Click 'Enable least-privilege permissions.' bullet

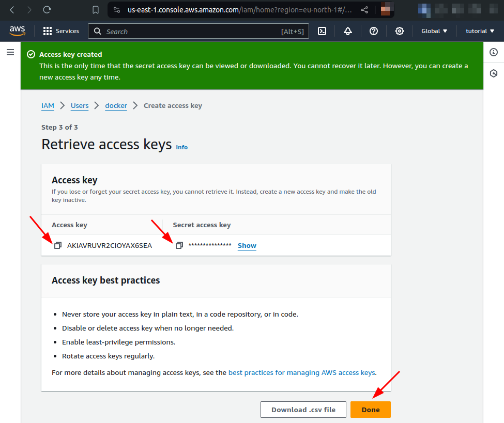click(118, 342)
